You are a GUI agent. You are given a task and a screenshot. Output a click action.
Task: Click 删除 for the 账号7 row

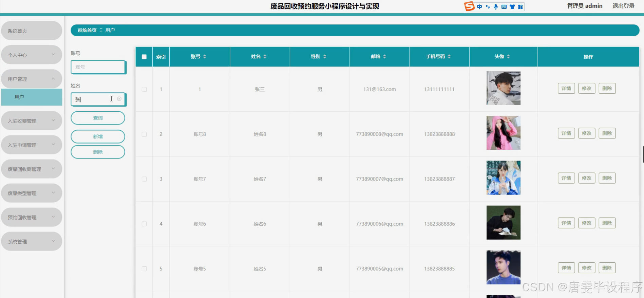[607, 178]
